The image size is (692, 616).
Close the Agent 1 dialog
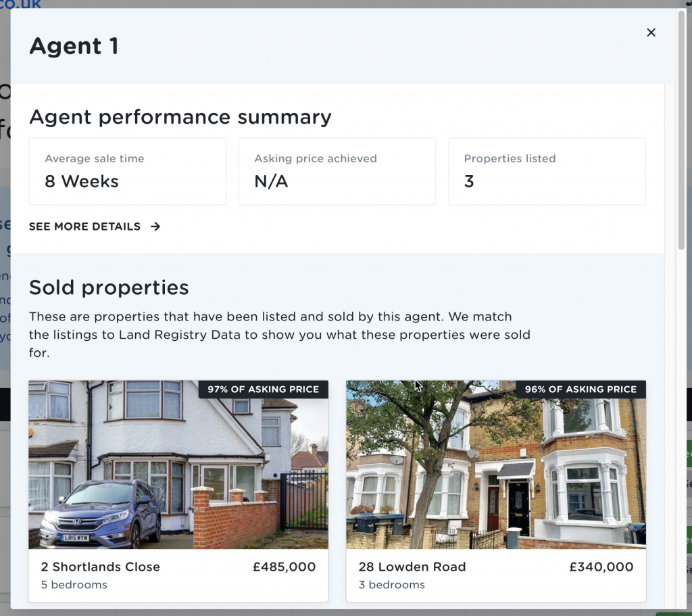pyautogui.click(x=651, y=32)
